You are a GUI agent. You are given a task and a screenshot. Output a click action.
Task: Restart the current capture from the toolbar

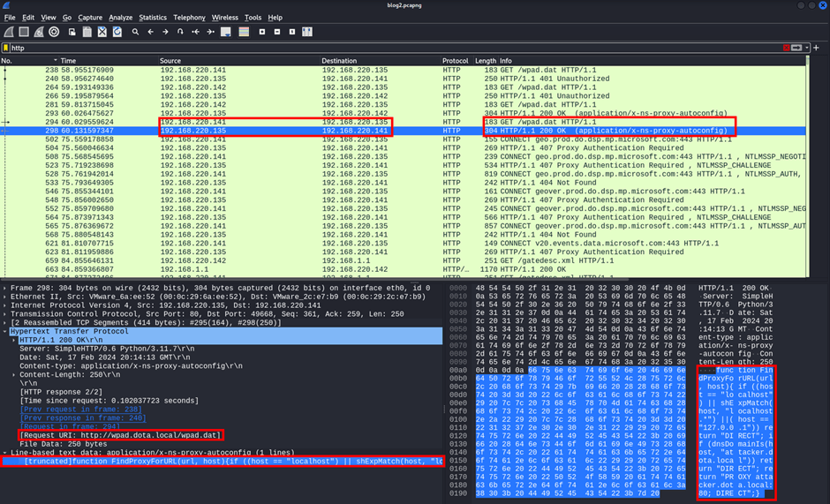tap(39, 32)
